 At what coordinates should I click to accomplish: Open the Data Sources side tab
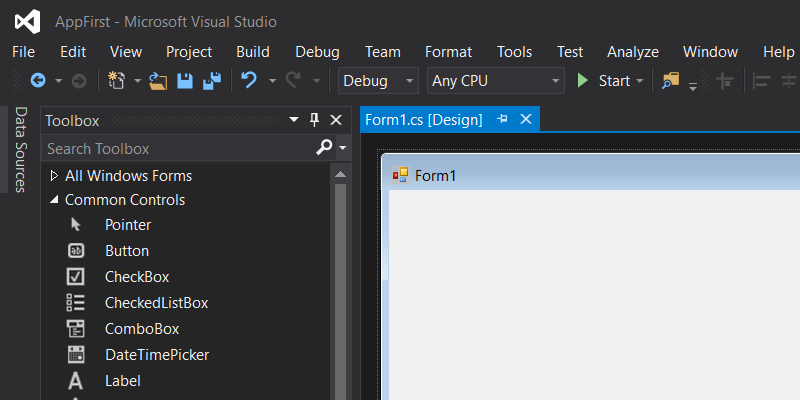pos(20,149)
